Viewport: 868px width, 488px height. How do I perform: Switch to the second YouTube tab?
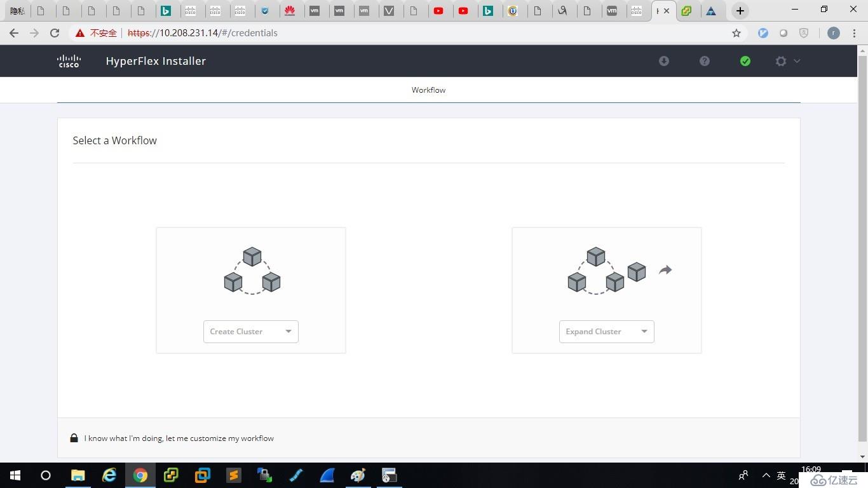pyautogui.click(x=463, y=11)
